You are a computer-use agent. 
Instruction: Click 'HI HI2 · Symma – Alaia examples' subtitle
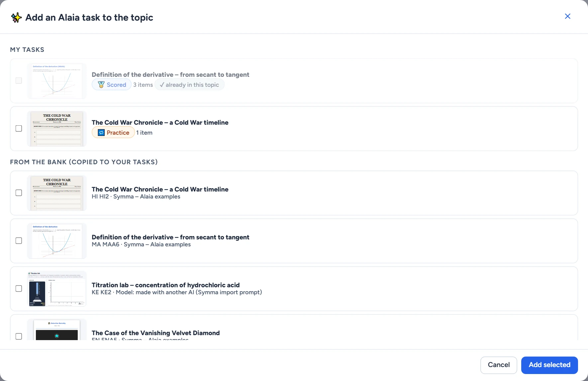pyautogui.click(x=136, y=196)
